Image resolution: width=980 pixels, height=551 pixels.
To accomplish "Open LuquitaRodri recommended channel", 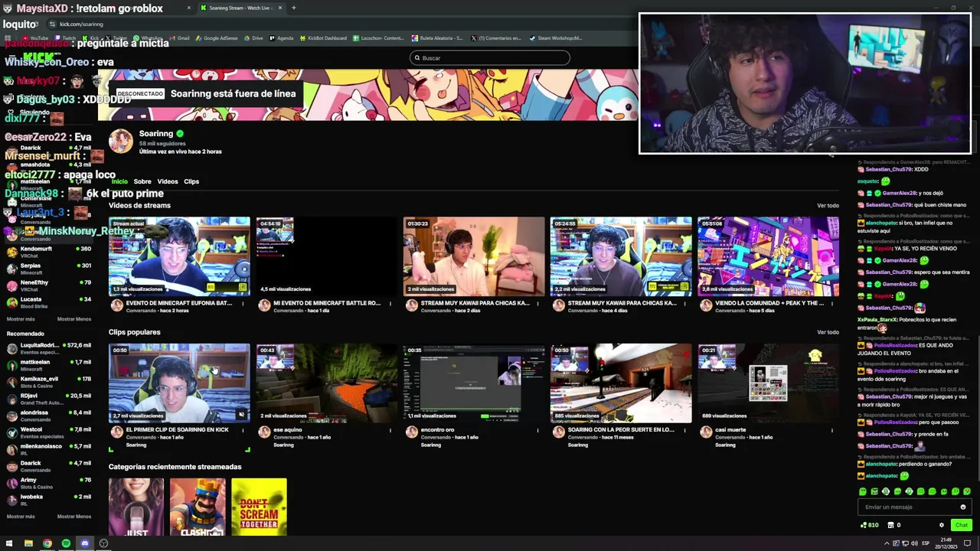I will coord(49,348).
